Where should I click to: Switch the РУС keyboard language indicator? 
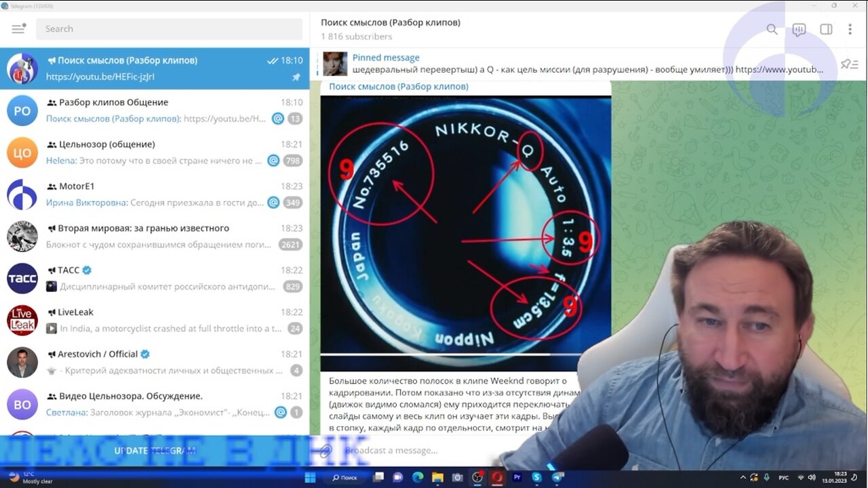783,477
